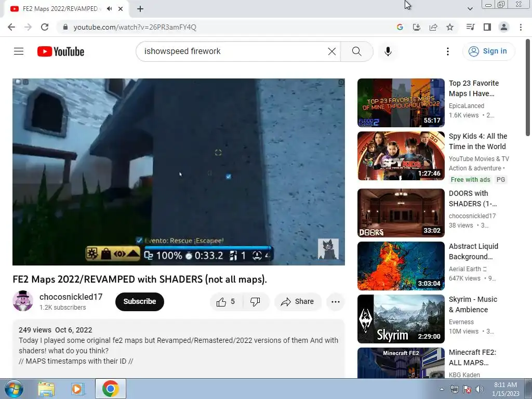Go to YouTube home via logo
Screen dimensions: 532x399
coord(61,51)
